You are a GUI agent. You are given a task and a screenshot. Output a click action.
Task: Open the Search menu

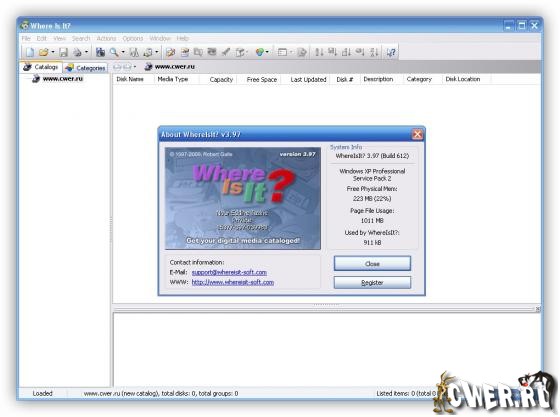pyautogui.click(x=81, y=38)
